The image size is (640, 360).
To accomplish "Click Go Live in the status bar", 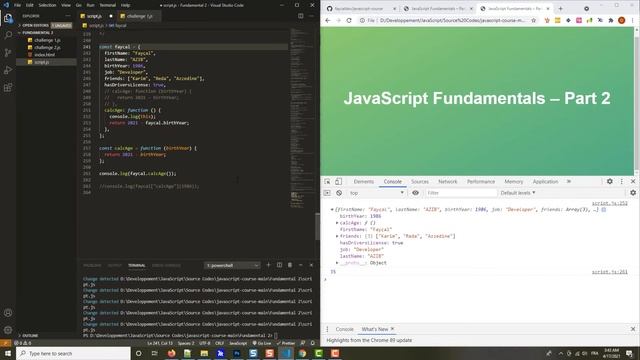I will (x=262, y=343).
